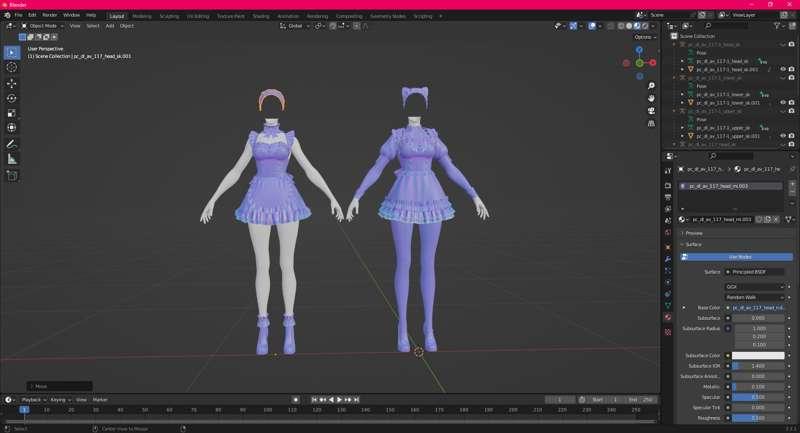Select the Add Cube tool
This screenshot has width=800, height=433.
[x=12, y=176]
